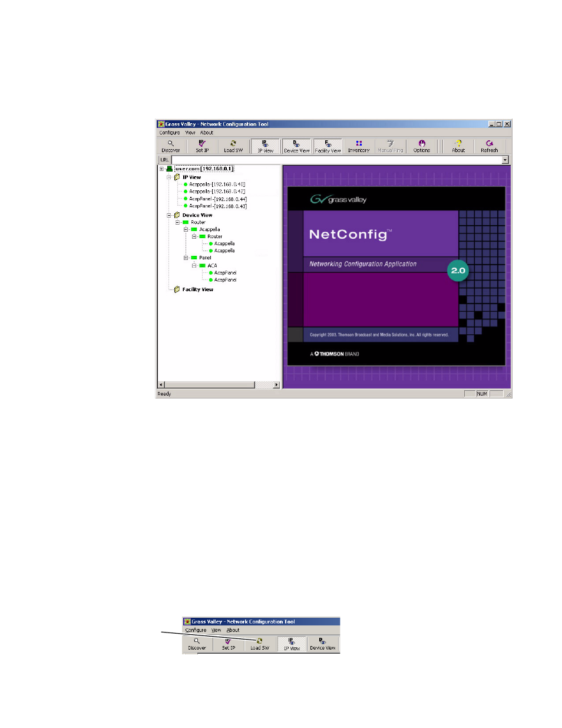
Task: Open the Configure menu in the lower picture
Action: pos(196,630)
